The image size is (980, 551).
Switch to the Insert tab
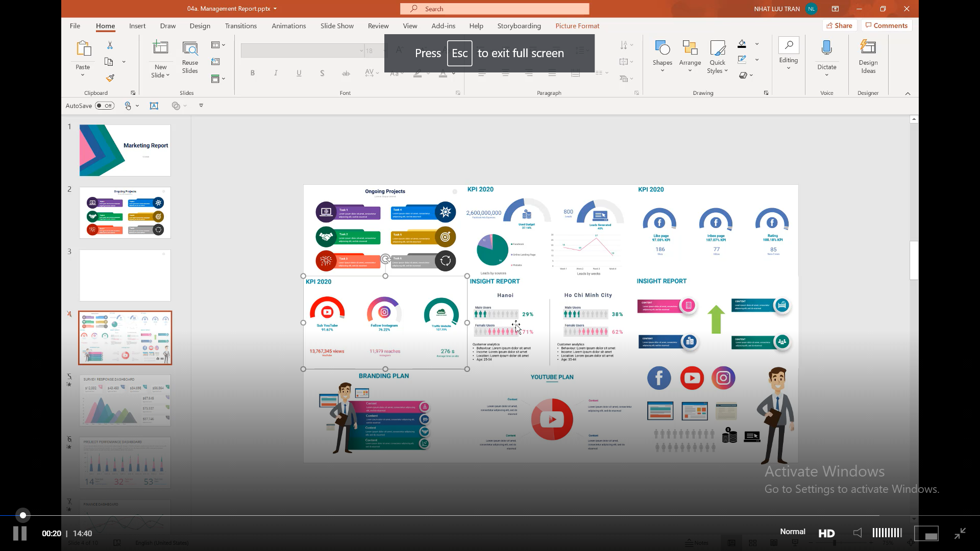coord(137,26)
